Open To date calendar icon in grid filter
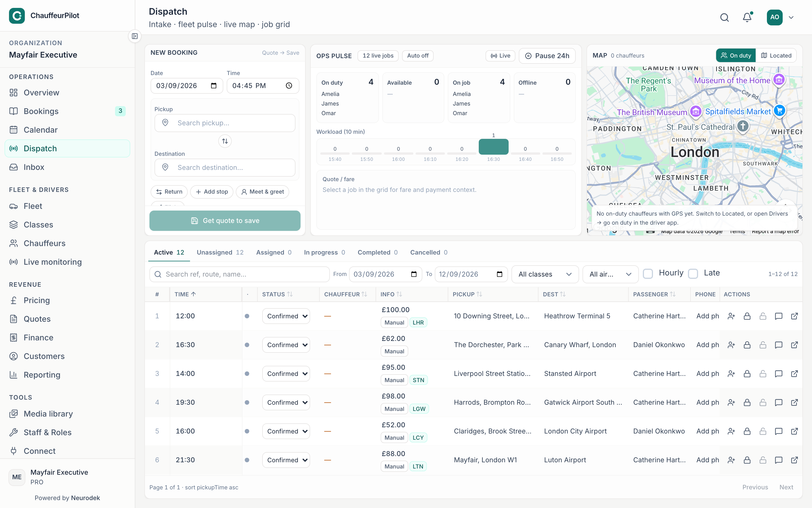Viewport: 812px width, 508px height. coord(499,274)
